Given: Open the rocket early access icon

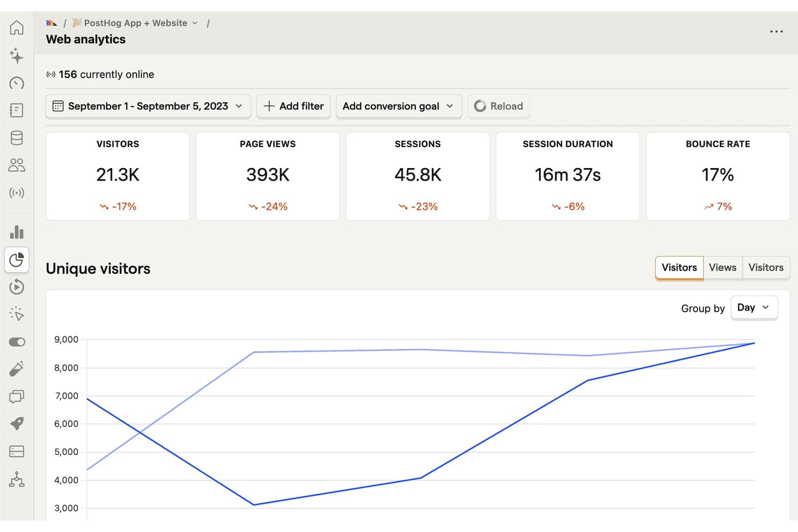Looking at the screenshot, I should pos(17,424).
